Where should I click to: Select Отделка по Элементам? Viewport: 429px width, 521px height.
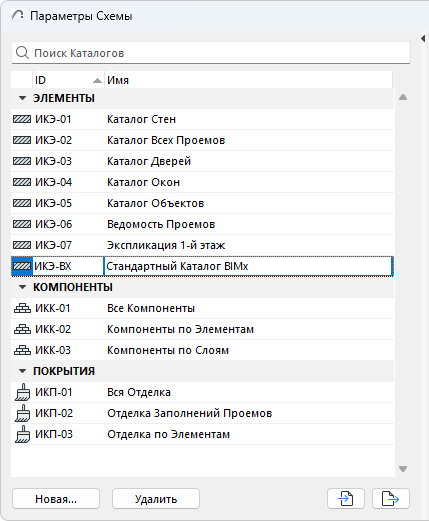click(x=168, y=434)
